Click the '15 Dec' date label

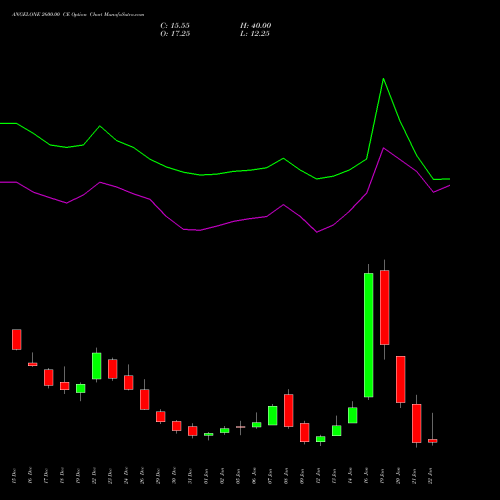14,476
